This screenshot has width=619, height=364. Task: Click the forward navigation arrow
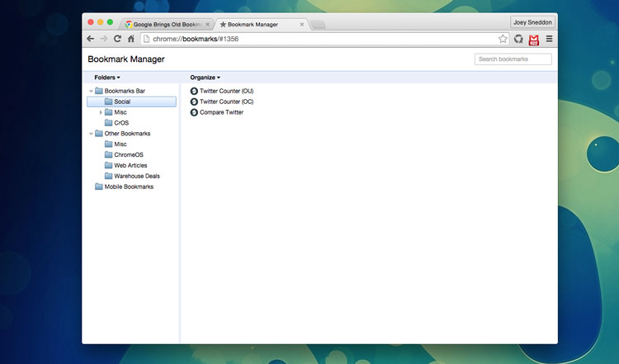point(104,39)
